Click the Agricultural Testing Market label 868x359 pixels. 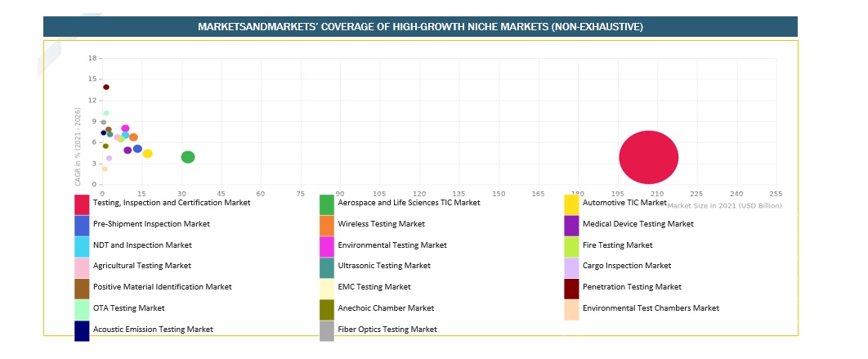click(x=142, y=266)
